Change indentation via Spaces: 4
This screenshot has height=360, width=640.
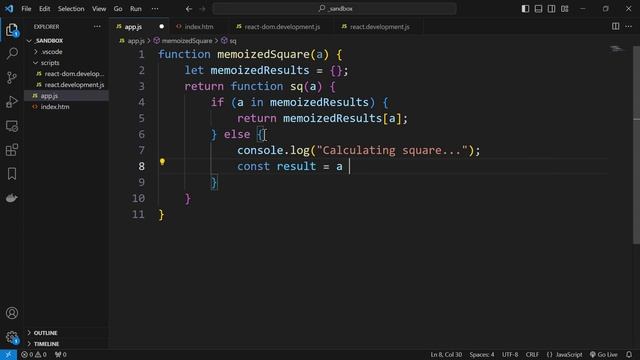pos(482,355)
